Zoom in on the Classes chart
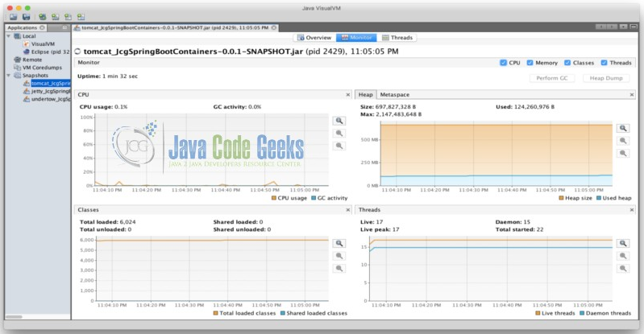 (x=339, y=243)
